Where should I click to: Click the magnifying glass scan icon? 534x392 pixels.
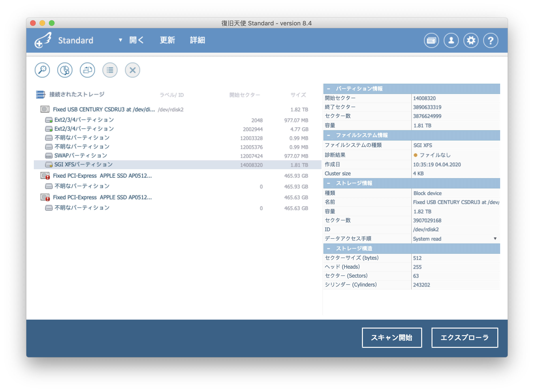click(42, 70)
